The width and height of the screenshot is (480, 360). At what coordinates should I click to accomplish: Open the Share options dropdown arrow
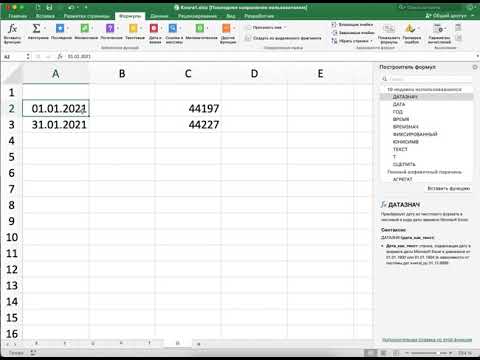pos(473,16)
